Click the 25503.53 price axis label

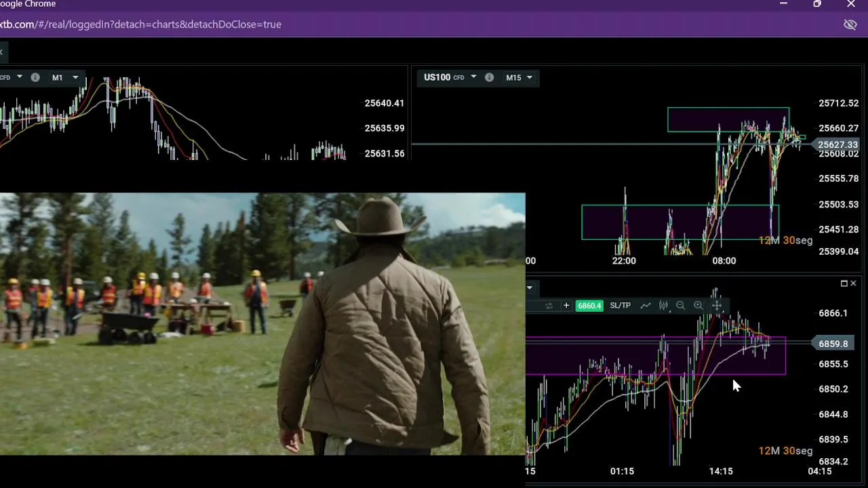pyautogui.click(x=839, y=204)
